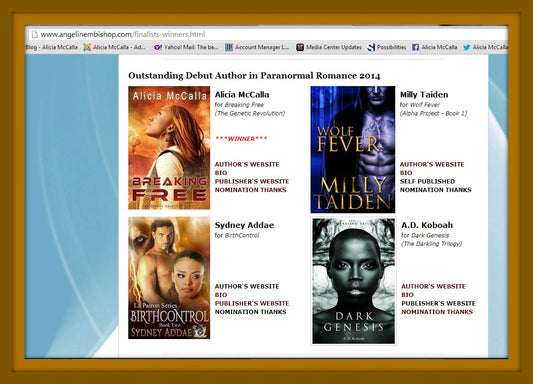Image resolution: width=533 pixels, height=384 pixels.
Task: Click the A.D. Koboah author name heading
Action: tap(427, 225)
